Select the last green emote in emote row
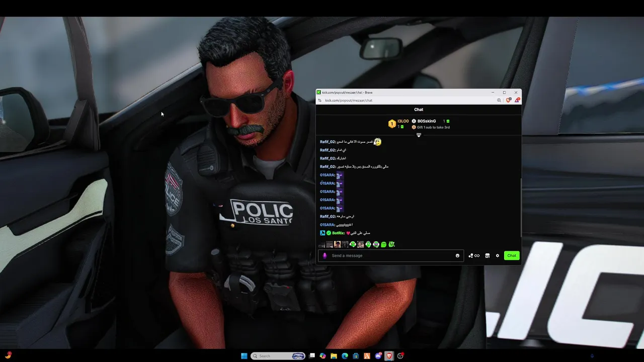The height and width of the screenshot is (362, 644). [x=391, y=244]
